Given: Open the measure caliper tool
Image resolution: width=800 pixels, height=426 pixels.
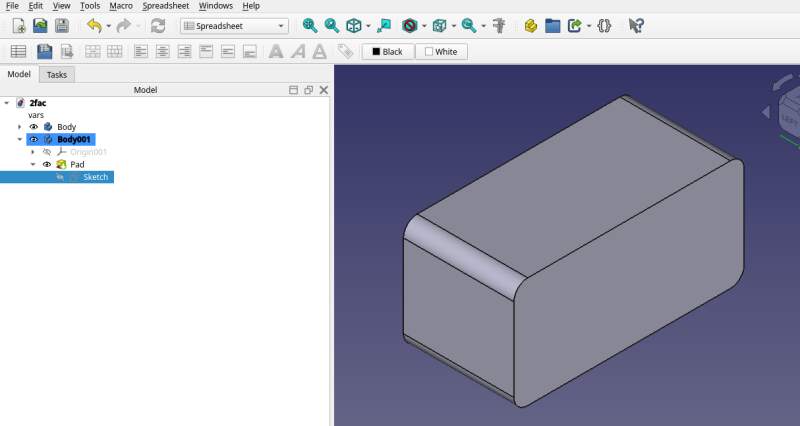Looking at the screenshot, I should point(499,26).
